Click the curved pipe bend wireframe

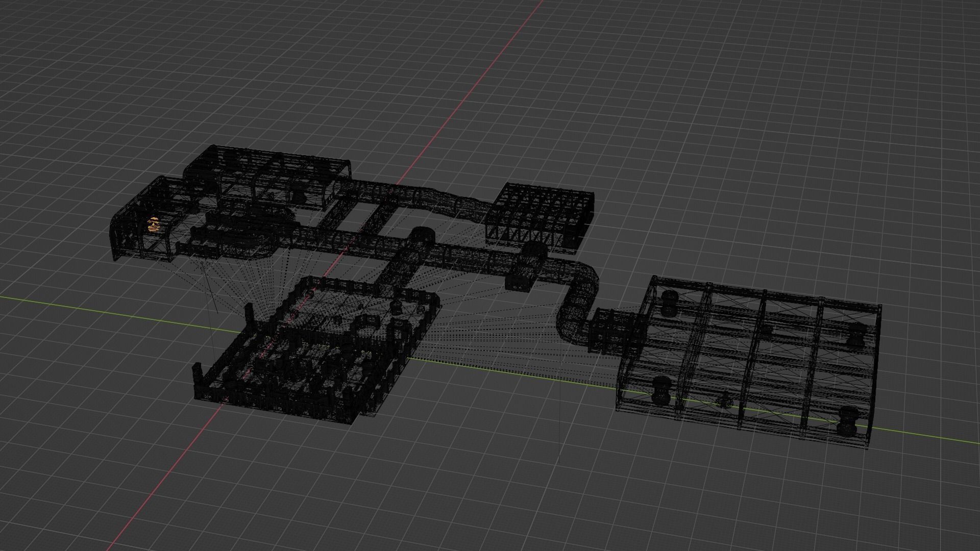click(x=577, y=304)
